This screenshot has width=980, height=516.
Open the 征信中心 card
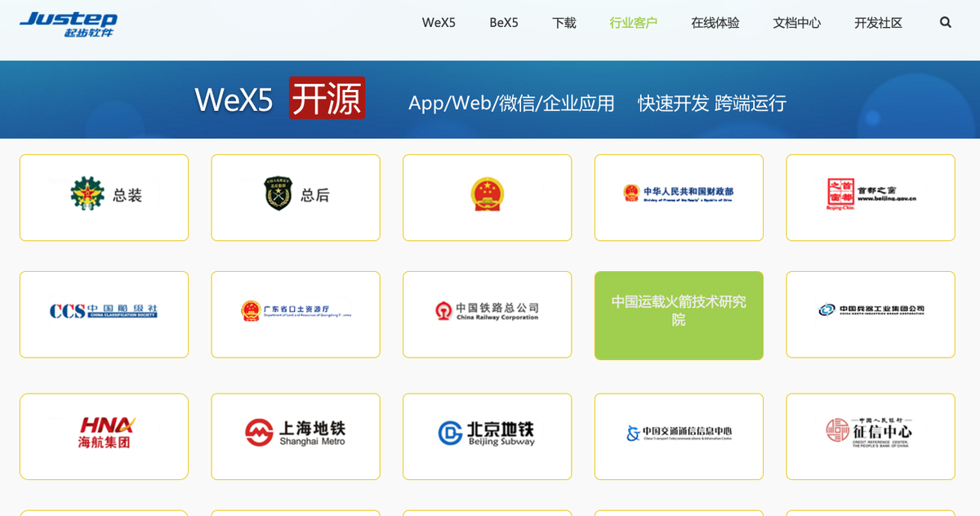pos(871,437)
